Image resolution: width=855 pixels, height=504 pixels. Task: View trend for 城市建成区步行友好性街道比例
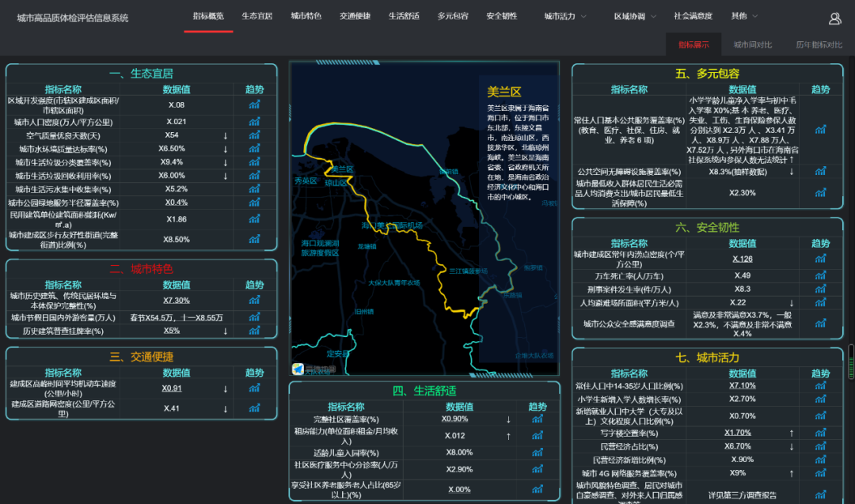click(x=254, y=239)
